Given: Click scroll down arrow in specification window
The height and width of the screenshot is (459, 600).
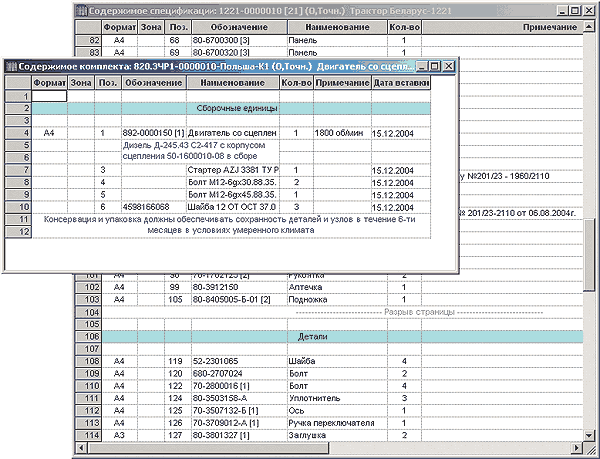Looking at the screenshot, I should pos(589,435).
